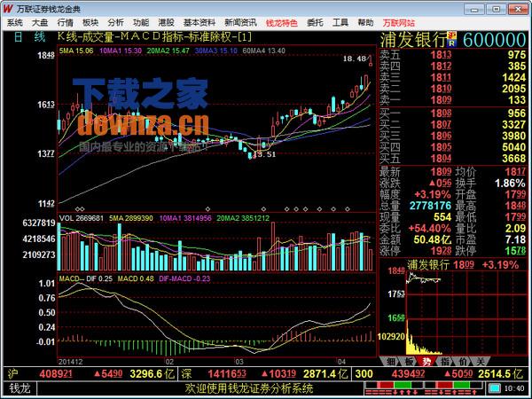
Task: Switch to the 板 tab
Action: [x=409, y=362]
